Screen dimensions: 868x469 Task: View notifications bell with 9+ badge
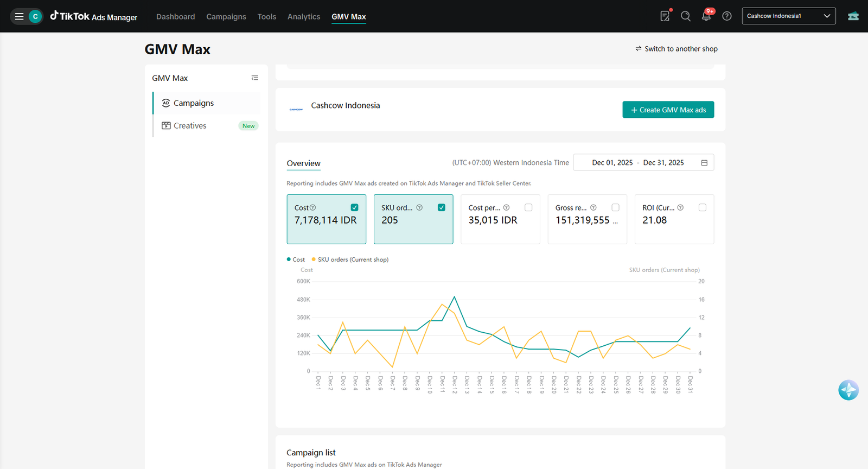coord(706,16)
